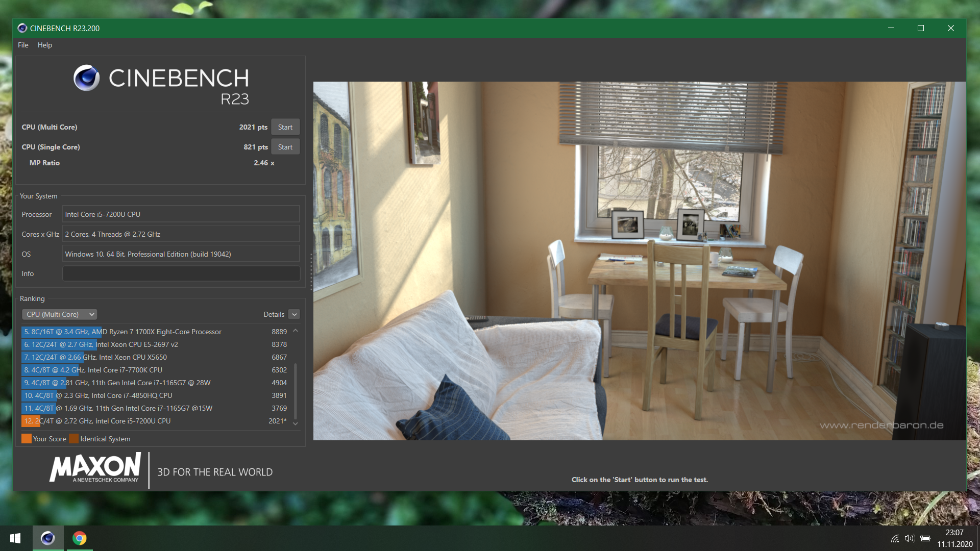The image size is (980, 551).
Task: Start the CPU Single Core test
Action: (285, 147)
